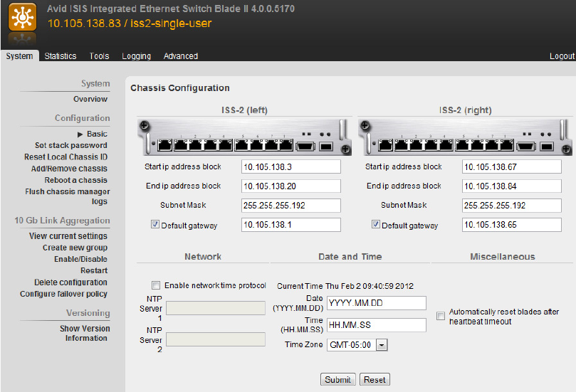Open Configure failover policy
576x392 pixels.
pyautogui.click(x=63, y=294)
